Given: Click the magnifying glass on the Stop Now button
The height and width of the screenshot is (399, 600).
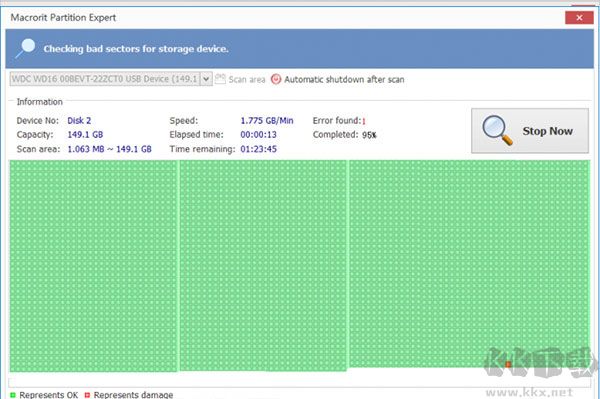Looking at the screenshot, I should pos(497,130).
